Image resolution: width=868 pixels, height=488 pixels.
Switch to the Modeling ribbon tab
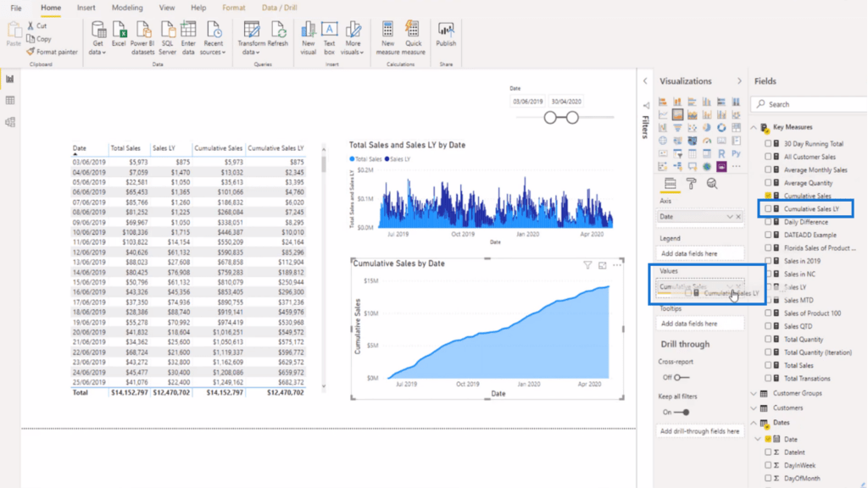click(127, 8)
